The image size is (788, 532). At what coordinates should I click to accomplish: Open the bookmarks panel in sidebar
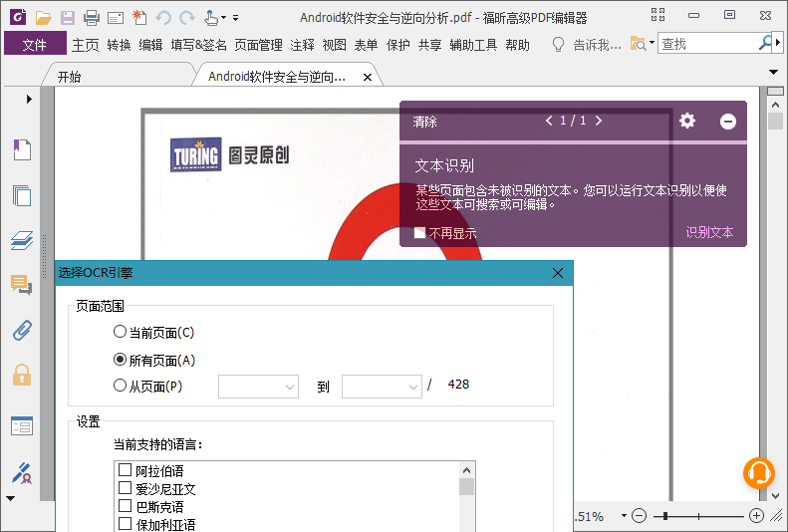point(22,149)
